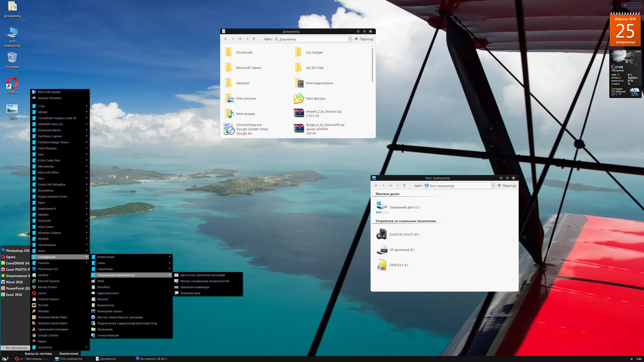This screenshot has height=362, width=644.
Task: Launch Photoshop CS5 from pinned list
Action: click(x=16, y=251)
